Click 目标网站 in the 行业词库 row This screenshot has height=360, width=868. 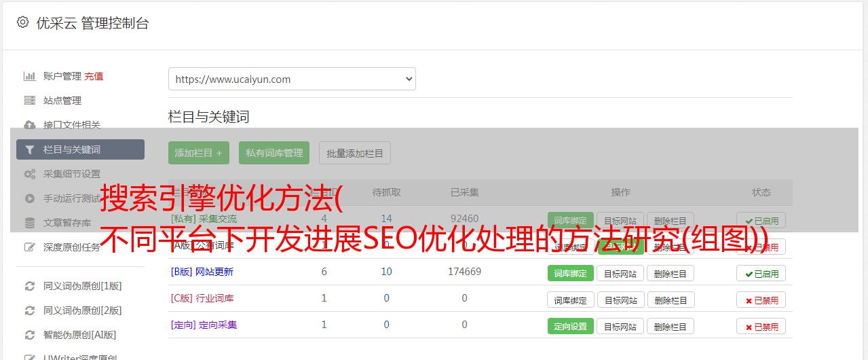(620, 300)
